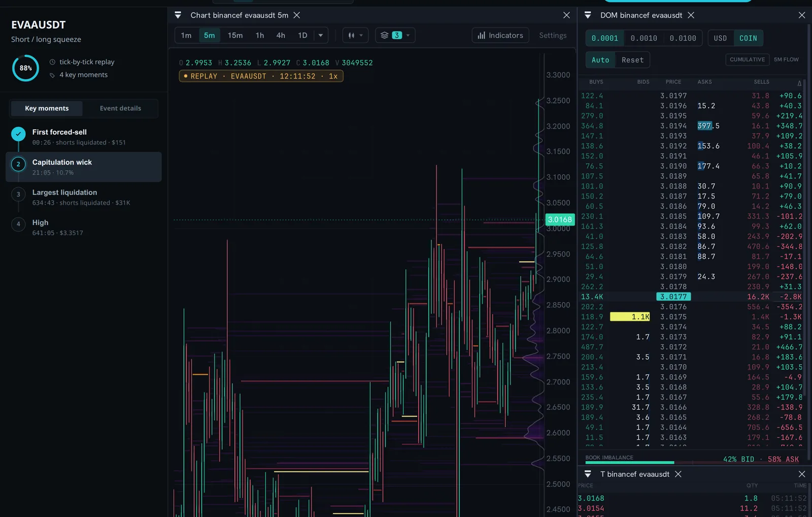
Task: Set DOM tick size to 0.0100
Action: click(683, 38)
